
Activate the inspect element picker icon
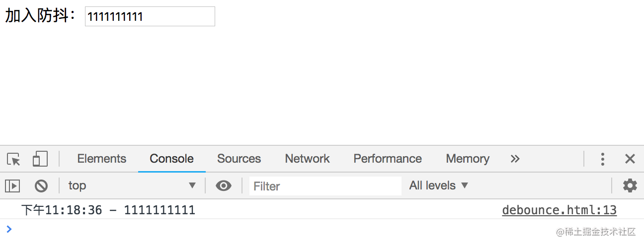click(x=14, y=159)
